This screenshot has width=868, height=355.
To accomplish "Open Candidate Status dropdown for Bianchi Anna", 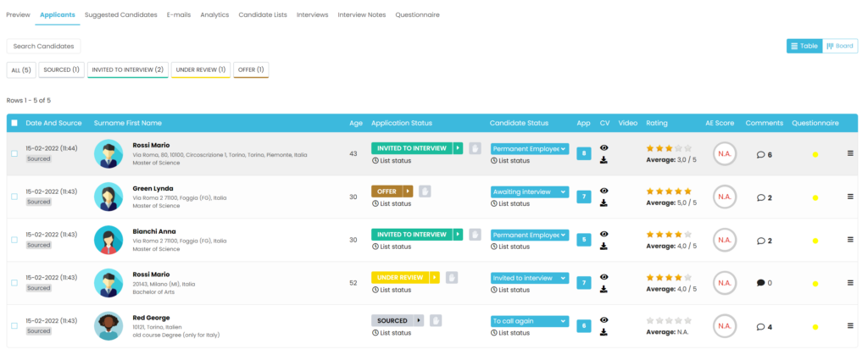I will coord(530,235).
